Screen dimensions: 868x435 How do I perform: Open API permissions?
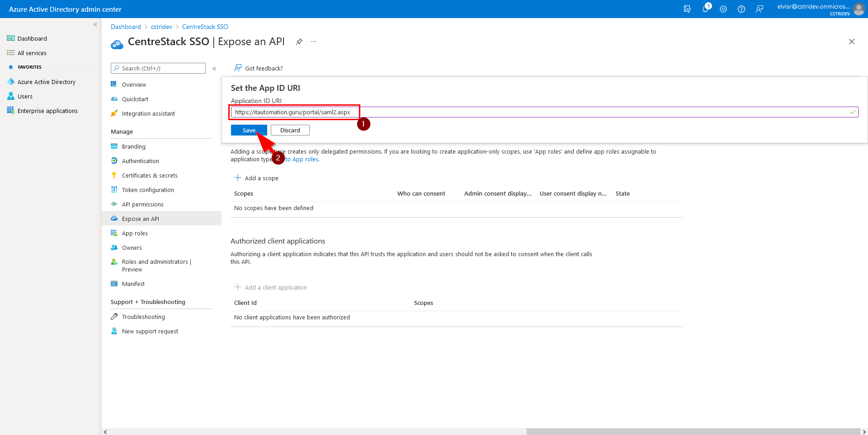pyautogui.click(x=143, y=204)
